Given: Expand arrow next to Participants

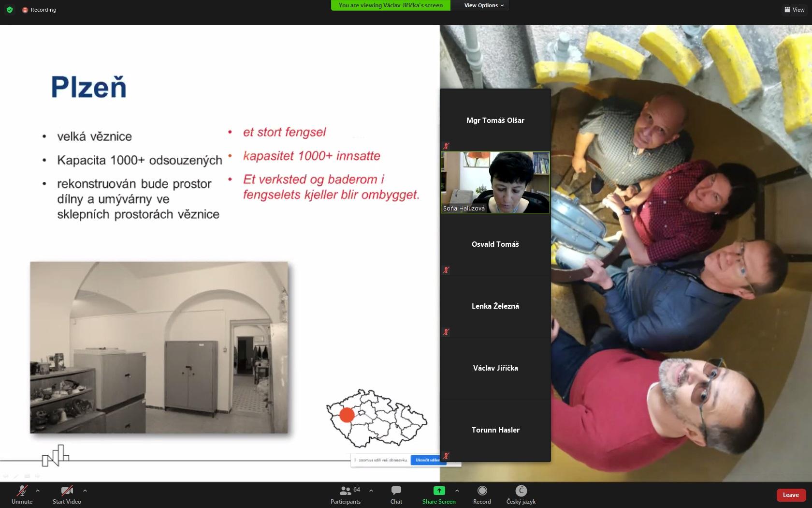Looking at the screenshot, I should coord(371,491).
